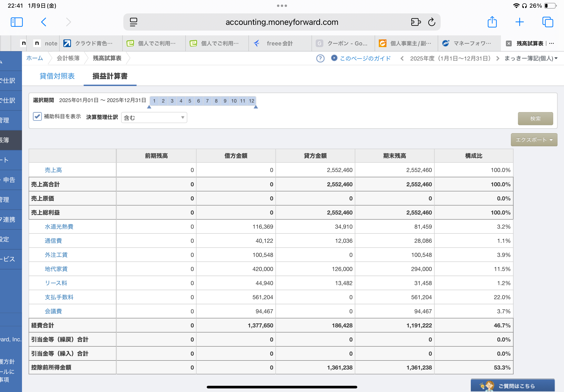The width and height of the screenshot is (564, 392).
Task: Go back with the browser back arrow
Action: [x=43, y=22]
